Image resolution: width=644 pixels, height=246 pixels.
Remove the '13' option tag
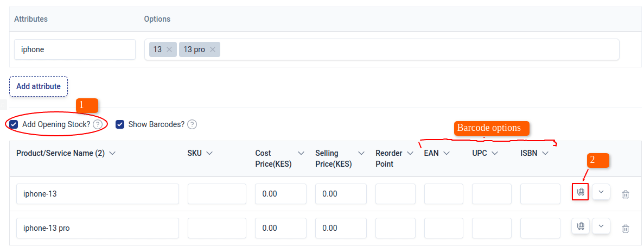point(169,49)
